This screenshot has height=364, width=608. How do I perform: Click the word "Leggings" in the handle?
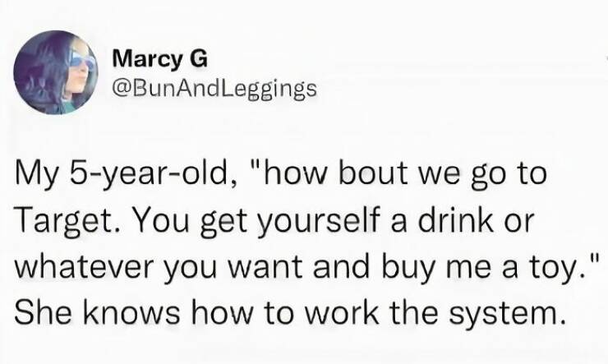(268, 90)
